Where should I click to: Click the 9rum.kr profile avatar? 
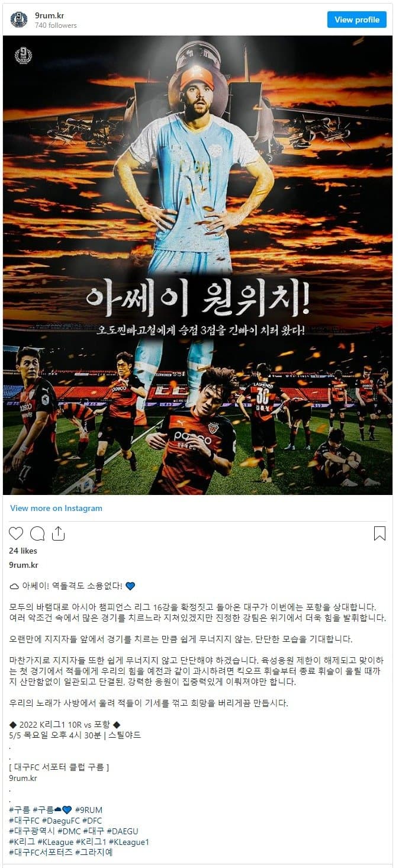click(19, 20)
